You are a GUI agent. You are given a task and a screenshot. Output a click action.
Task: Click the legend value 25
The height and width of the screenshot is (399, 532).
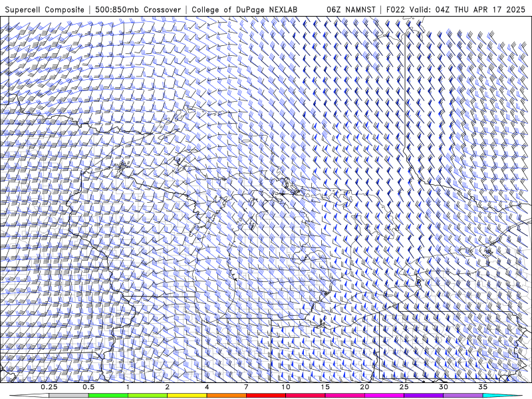[404, 387]
